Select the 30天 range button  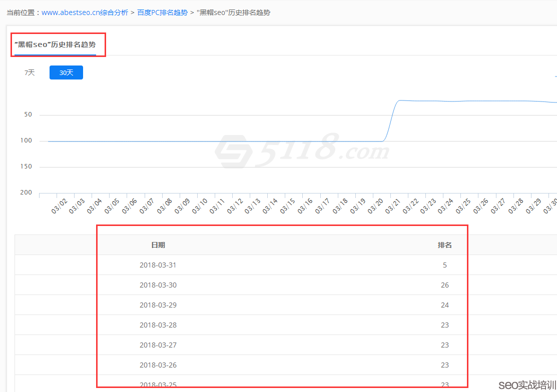click(66, 72)
